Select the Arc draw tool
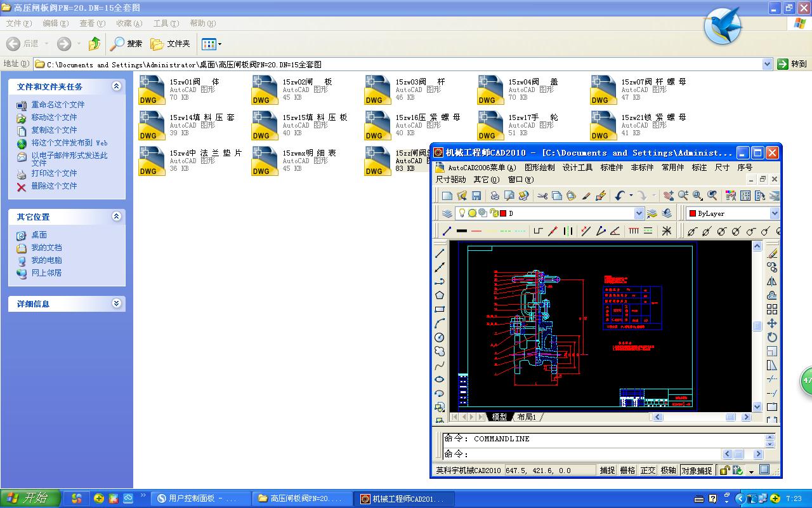812x508 pixels. pos(440,323)
